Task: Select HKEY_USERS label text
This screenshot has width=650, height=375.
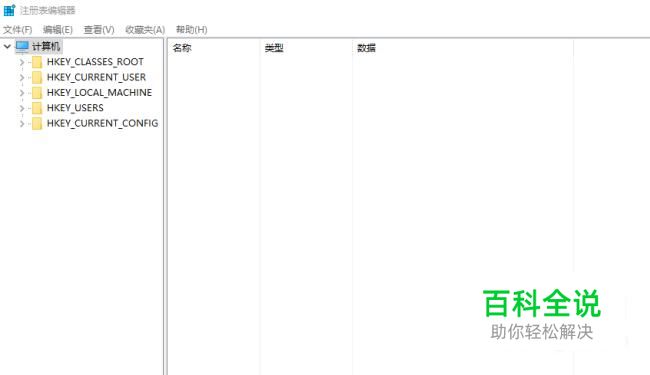Action: 75,108
